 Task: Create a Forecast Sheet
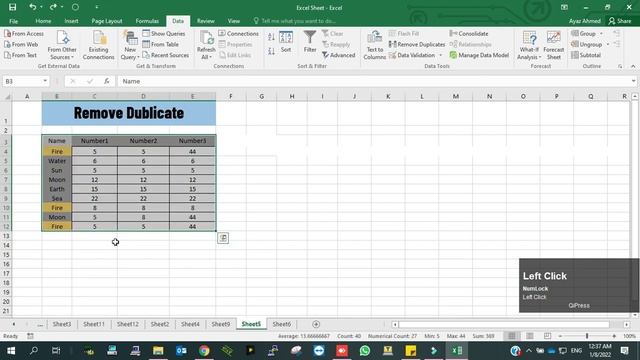[x=553, y=45]
